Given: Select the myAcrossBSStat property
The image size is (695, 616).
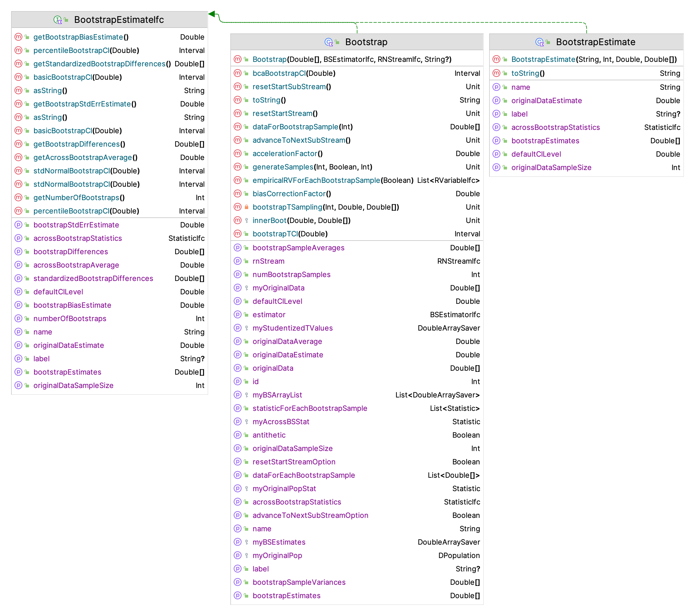Looking at the screenshot, I should [x=281, y=422].
